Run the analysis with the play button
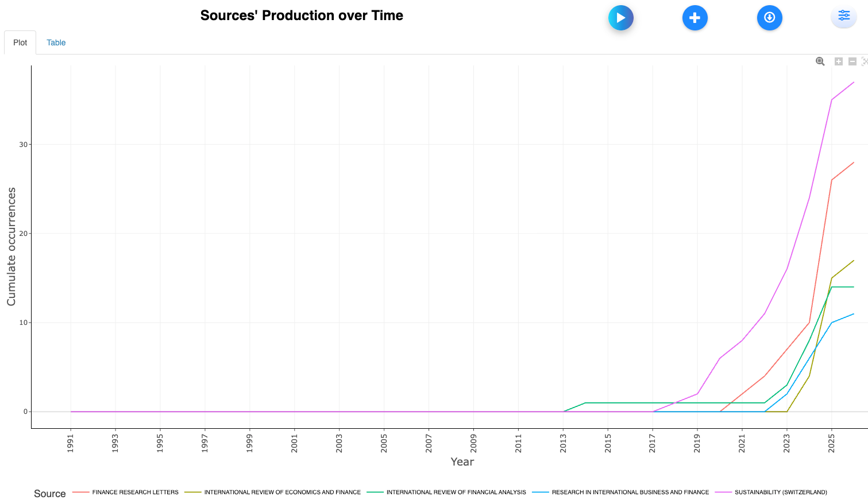 tap(620, 18)
